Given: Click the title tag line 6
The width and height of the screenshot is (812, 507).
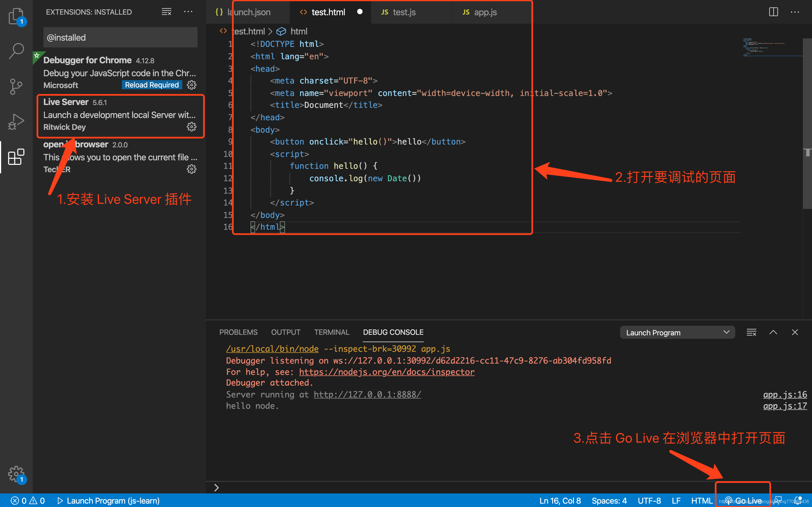Looking at the screenshot, I should pos(326,105).
